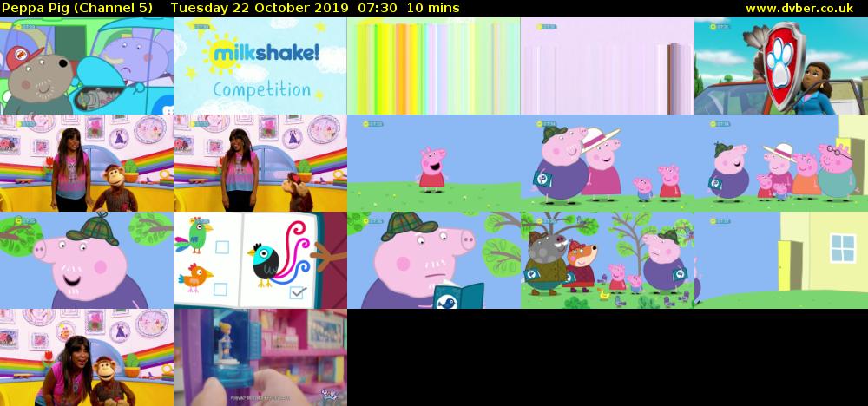Open the whole Pig family by the house thumbnail
The width and height of the screenshot is (868, 406).
(781, 163)
